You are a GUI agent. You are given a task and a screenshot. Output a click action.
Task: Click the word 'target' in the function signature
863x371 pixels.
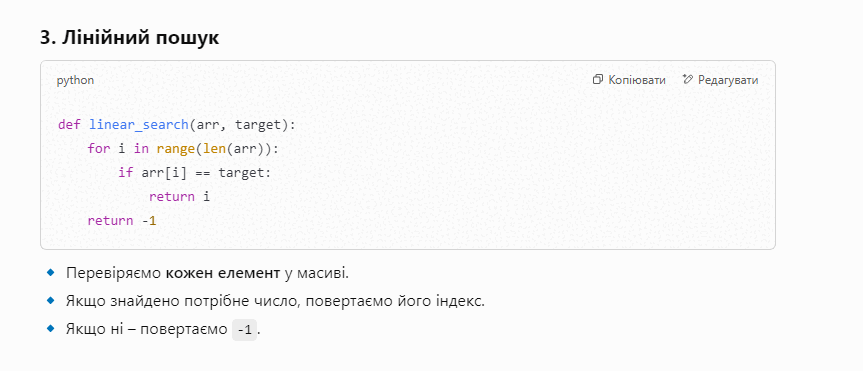tap(258, 125)
